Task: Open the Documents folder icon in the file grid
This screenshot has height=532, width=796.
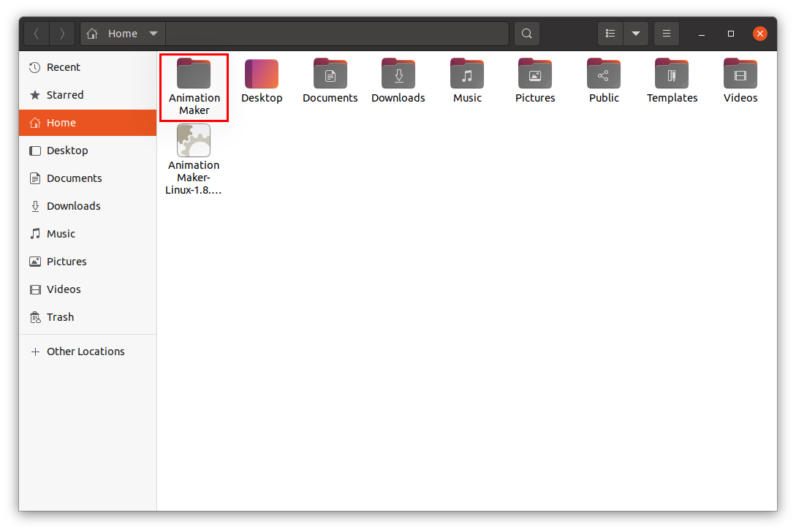Action: pos(330,74)
